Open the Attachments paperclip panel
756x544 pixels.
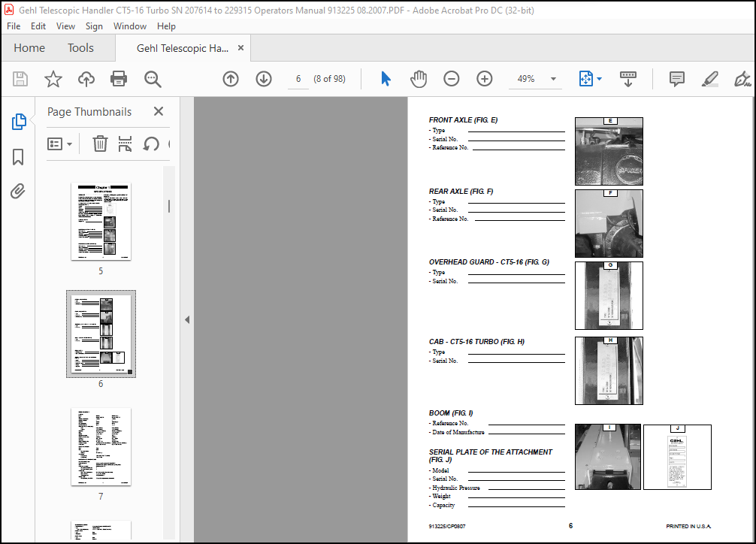click(18, 192)
